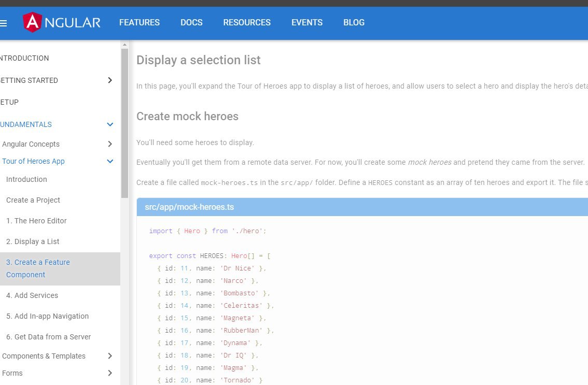Click the 'Bombasto' code line
Screen dimensions: 588x385
214,293
